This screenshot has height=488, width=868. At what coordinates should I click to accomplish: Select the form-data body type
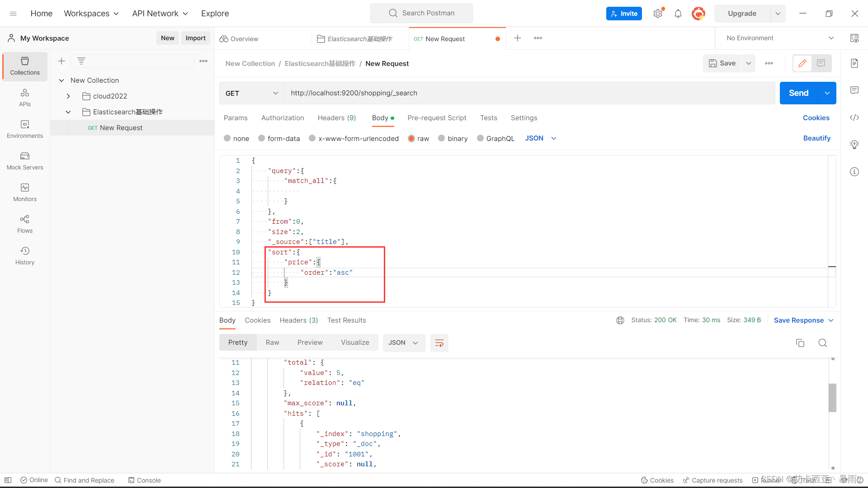[262, 138]
